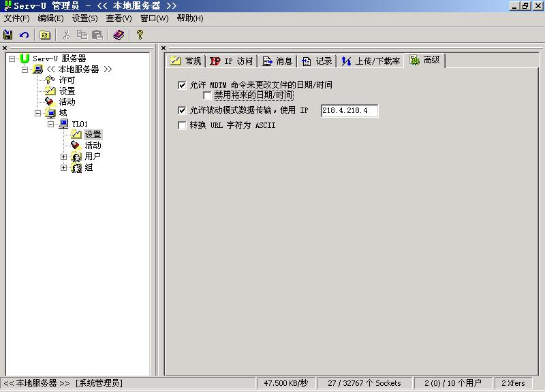Enable 禁用将来的日期/时间 checkbox
545x392 pixels.
tap(207, 95)
